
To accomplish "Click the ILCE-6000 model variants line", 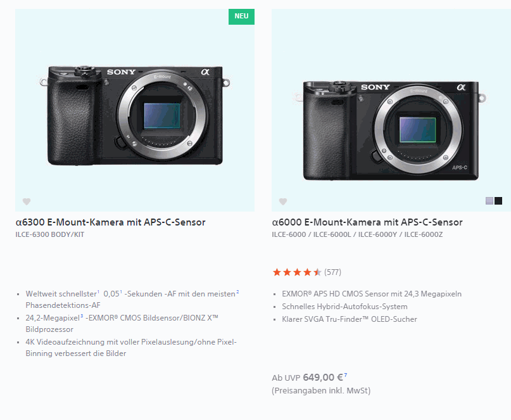I will click(357, 234).
